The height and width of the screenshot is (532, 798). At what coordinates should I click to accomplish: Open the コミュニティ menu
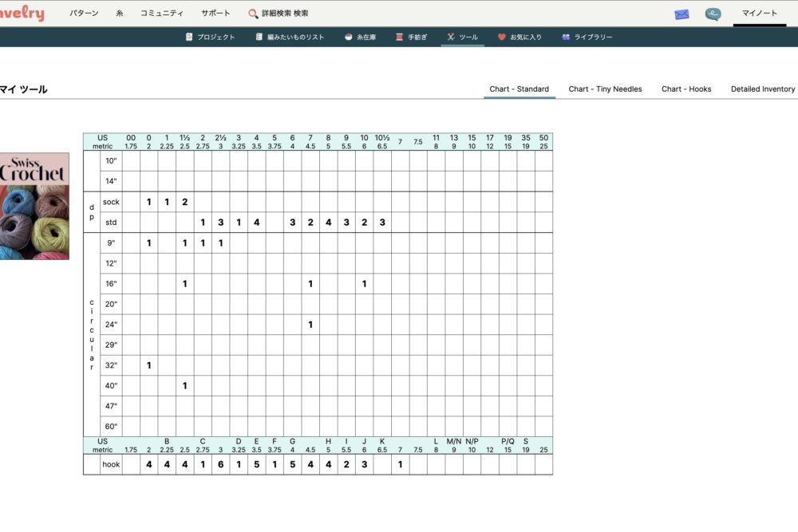(x=162, y=14)
